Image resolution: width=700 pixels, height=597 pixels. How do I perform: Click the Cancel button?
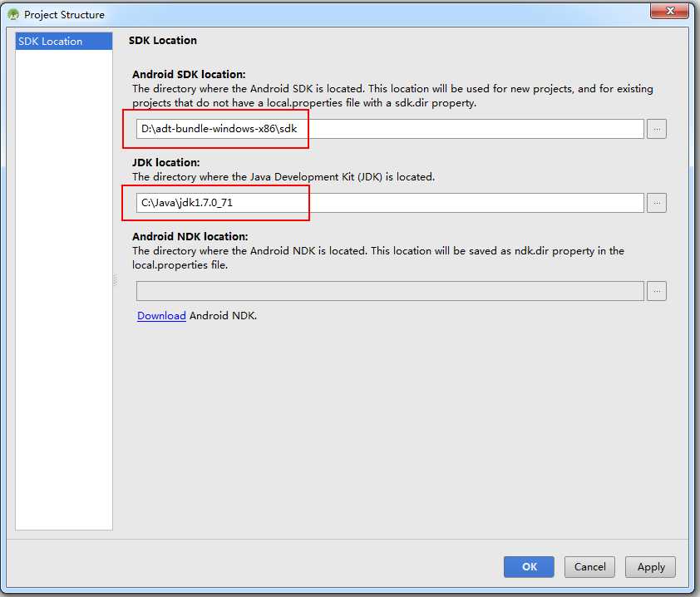pyautogui.click(x=589, y=566)
